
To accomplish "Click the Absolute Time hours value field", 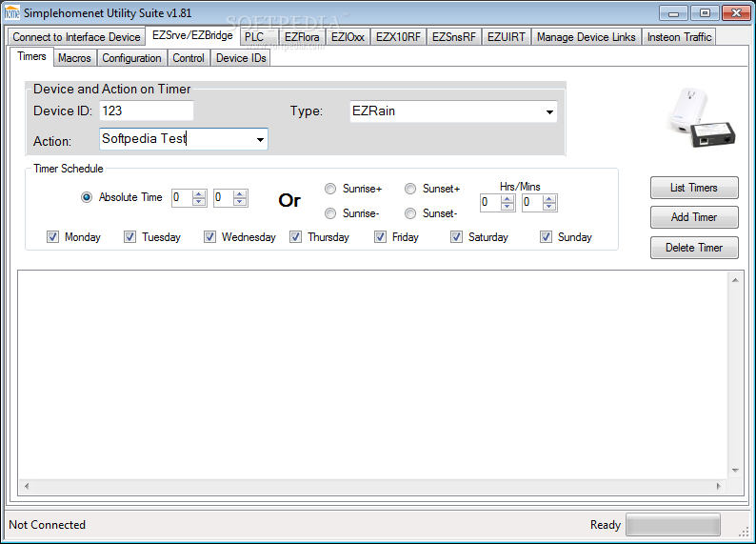I will point(182,198).
